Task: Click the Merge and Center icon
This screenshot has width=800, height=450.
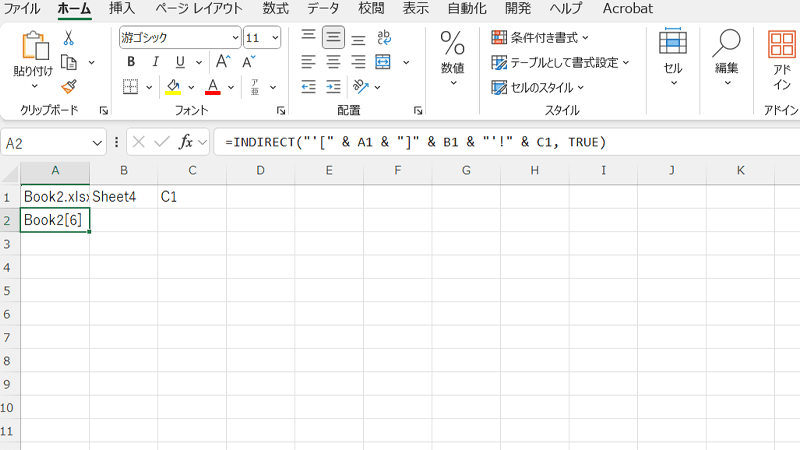Action: coord(384,62)
